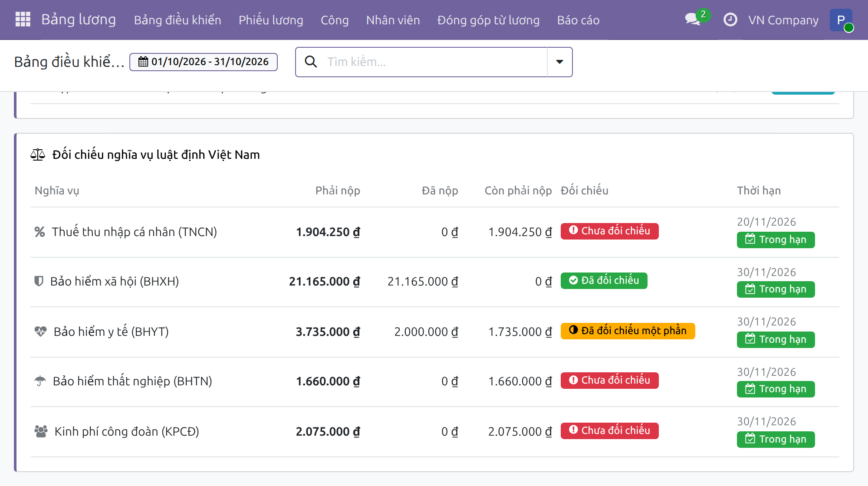Click the Còn phải nộp column header
Screen dimensions: 868x486
(518, 190)
